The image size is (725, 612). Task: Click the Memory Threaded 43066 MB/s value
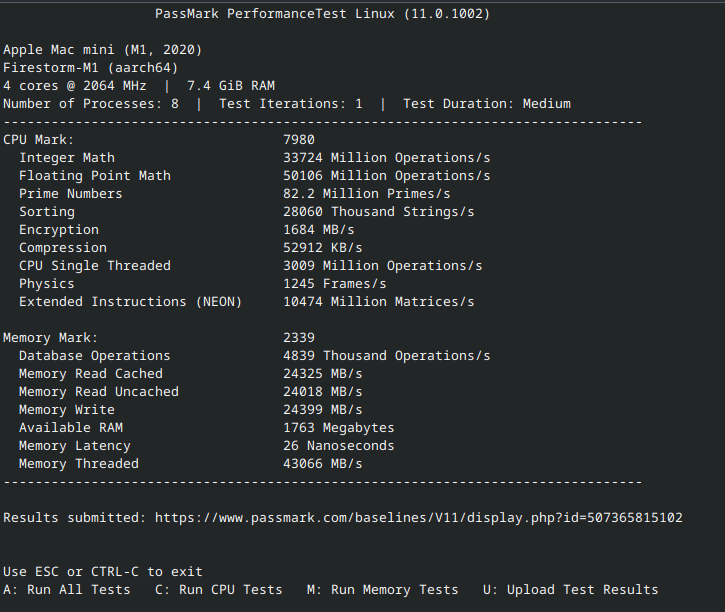pyautogui.click(x=322, y=464)
